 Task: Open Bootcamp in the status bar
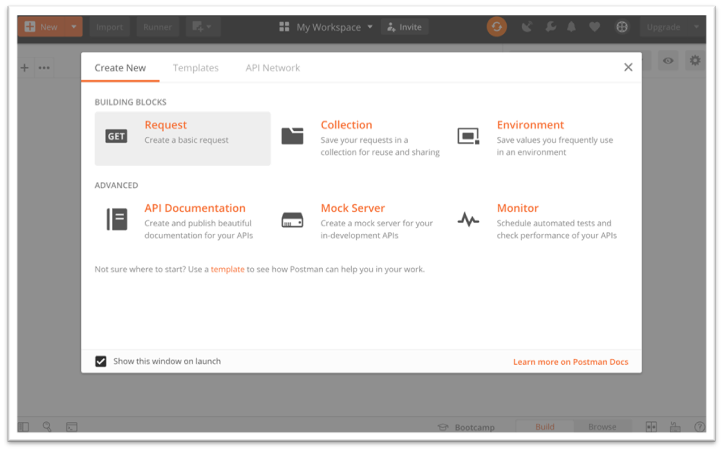[466, 427]
